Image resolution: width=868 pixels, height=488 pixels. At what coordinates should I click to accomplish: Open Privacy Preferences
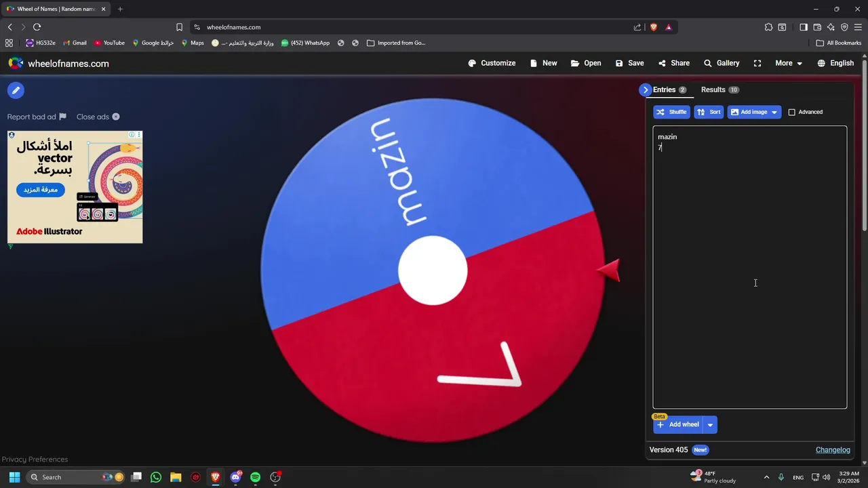35,460
